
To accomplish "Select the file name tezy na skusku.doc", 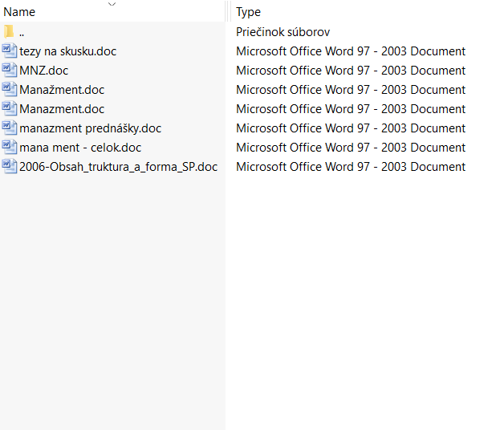I will (x=68, y=51).
